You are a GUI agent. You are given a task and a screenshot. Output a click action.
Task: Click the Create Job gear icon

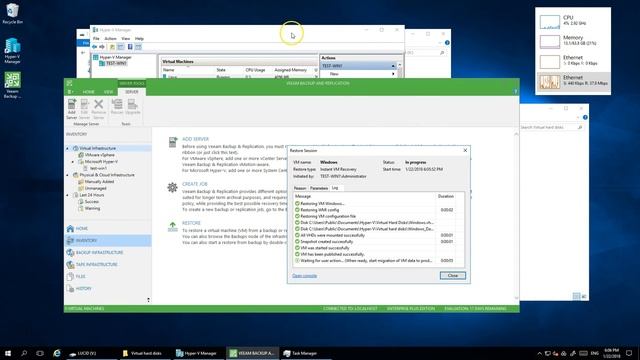tap(172, 187)
